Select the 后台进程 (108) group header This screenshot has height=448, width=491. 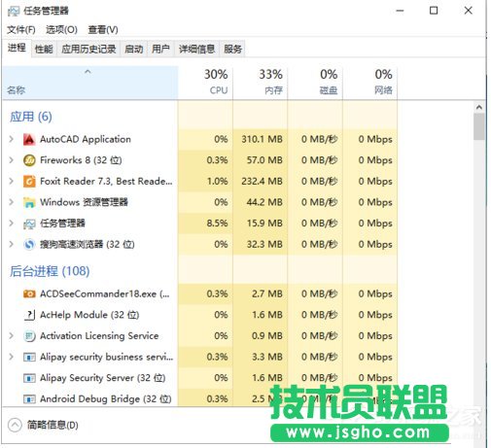(50, 271)
